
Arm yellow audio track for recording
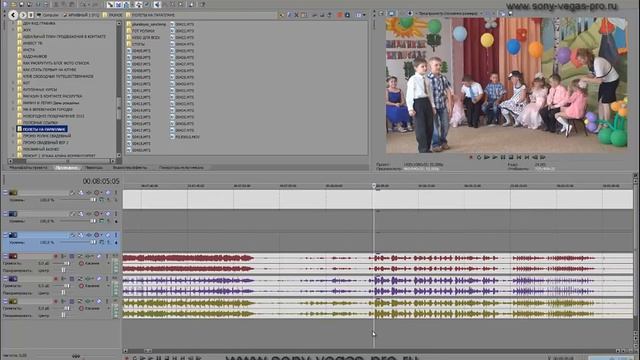(x=56, y=301)
